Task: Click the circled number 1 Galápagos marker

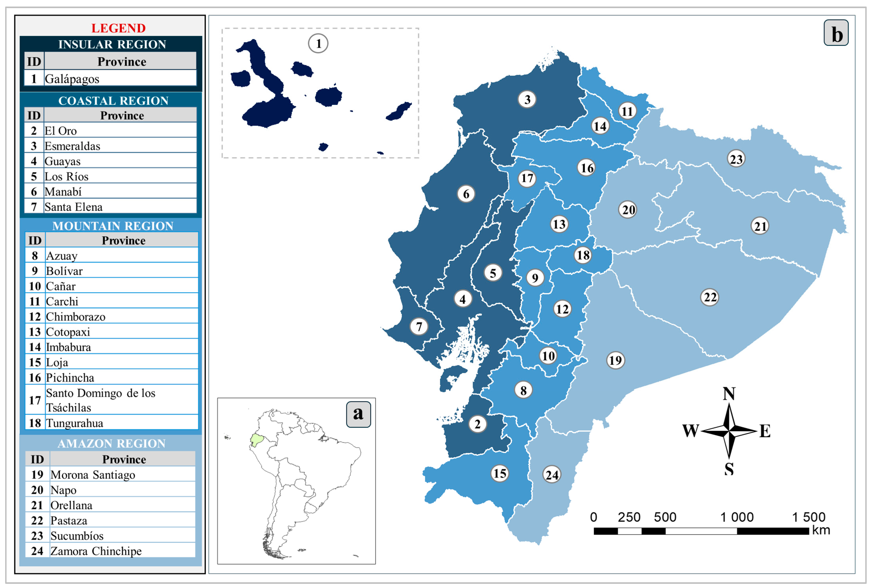Action: point(318,43)
